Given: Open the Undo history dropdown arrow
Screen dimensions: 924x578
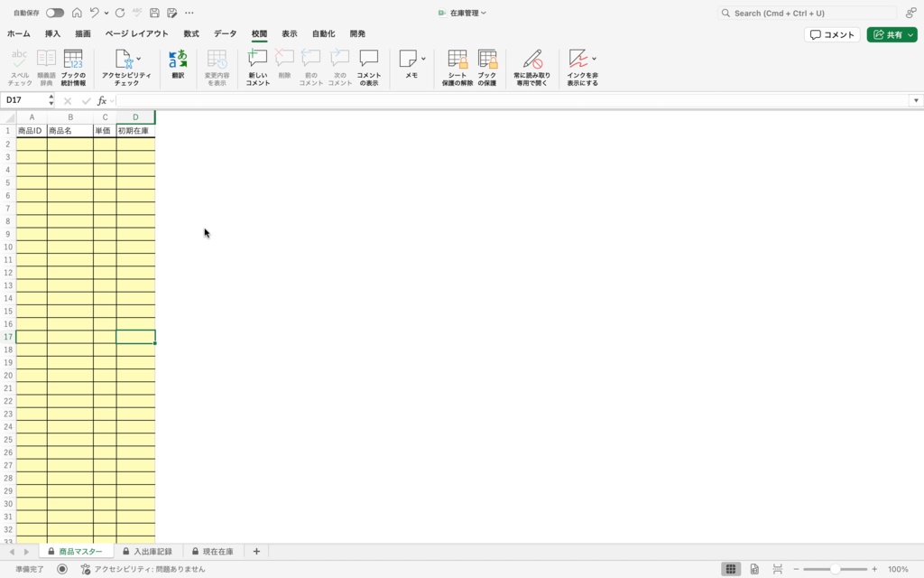Looking at the screenshot, I should click(106, 13).
